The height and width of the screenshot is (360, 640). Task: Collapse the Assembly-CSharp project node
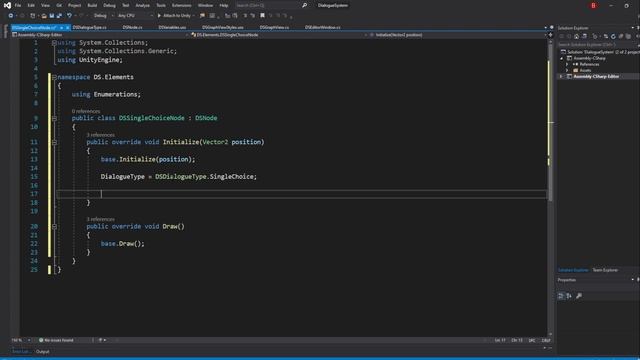coord(561,58)
